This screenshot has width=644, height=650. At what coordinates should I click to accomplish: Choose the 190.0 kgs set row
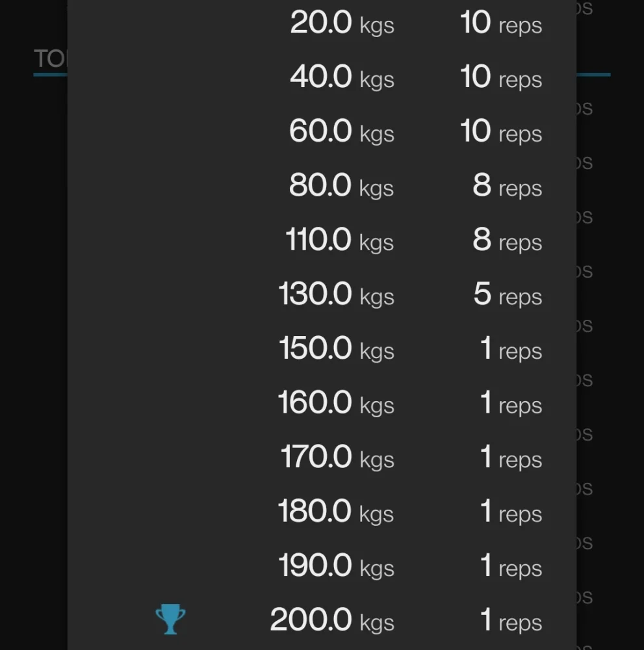point(336,566)
